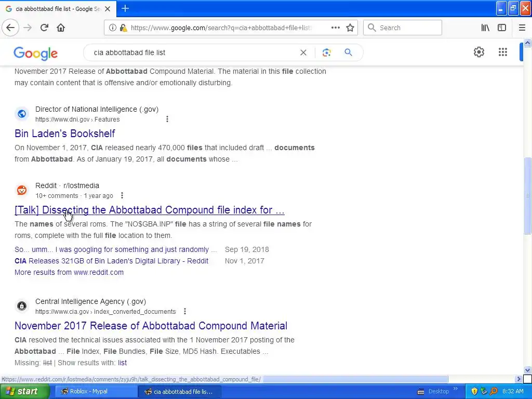The width and height of the screenshot is (532, 399).
Task: Click the Google logo
Action: (36, 54)
